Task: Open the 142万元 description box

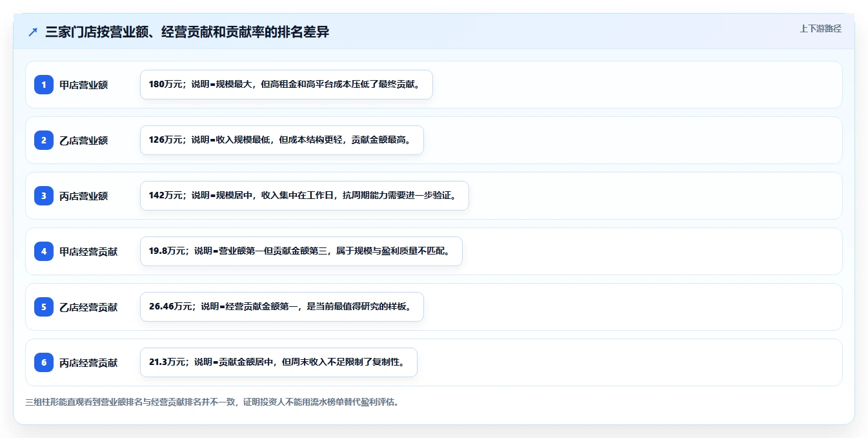Action: point(304,196)
